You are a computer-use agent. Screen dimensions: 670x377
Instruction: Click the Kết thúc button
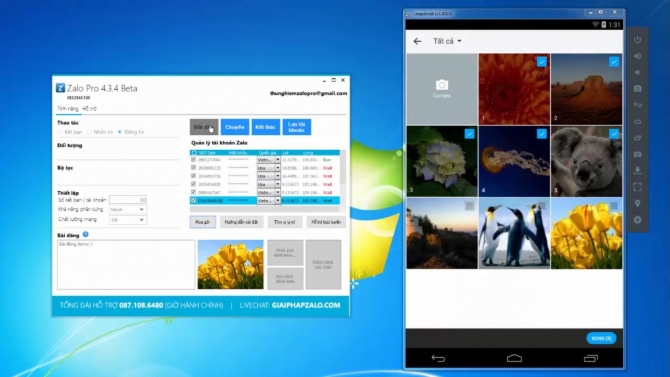(265, 127)
